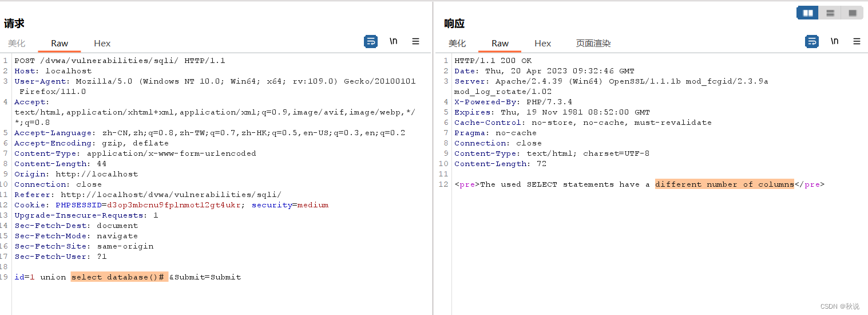Toggle \n non-printable characters in request panel

coord(394,41)
